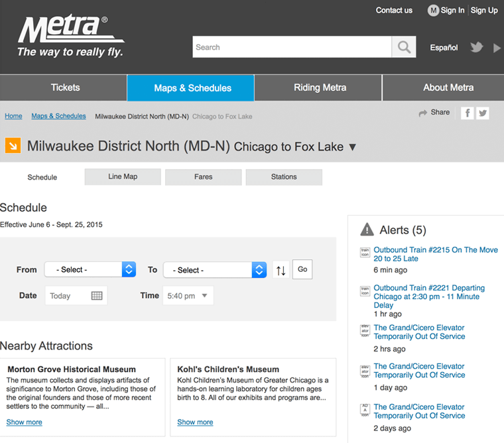This screenshot has width=504, height=443.
Task: Switch to the Fares tab
Action: pyautogui.click(x=204, y=177)
